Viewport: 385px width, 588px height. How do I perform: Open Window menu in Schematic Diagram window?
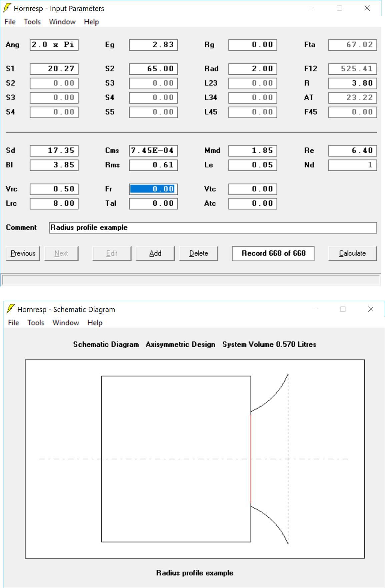66,323
